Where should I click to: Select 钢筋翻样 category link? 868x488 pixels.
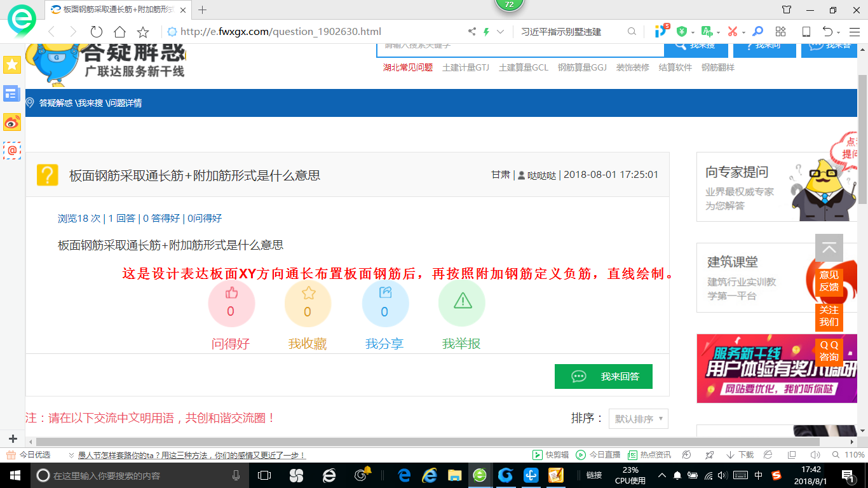click(x=718, y=67)
